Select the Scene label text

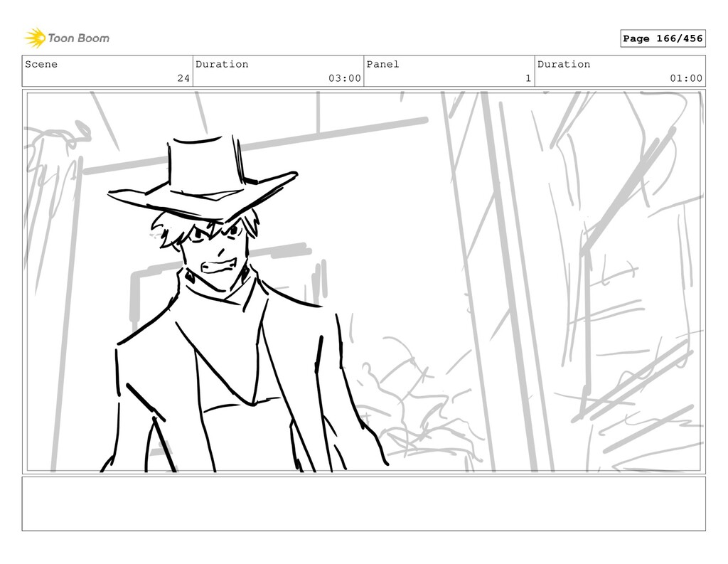(41, 64)
